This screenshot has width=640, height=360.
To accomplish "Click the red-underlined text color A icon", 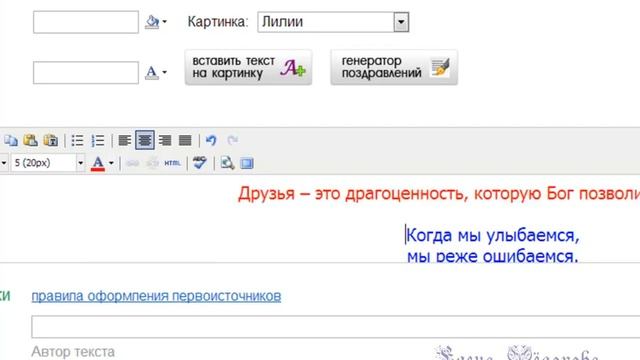I will [x=98, y=163].
